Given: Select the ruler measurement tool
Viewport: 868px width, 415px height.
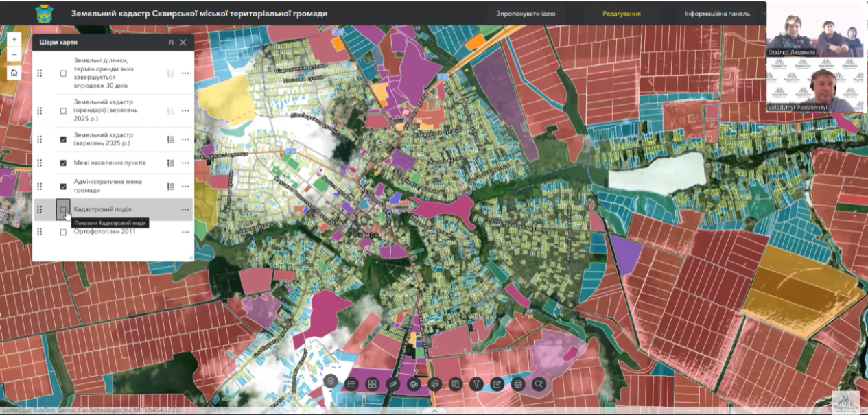Looking at the screenshot, I should pyautogui.click(x=393, y=384).
